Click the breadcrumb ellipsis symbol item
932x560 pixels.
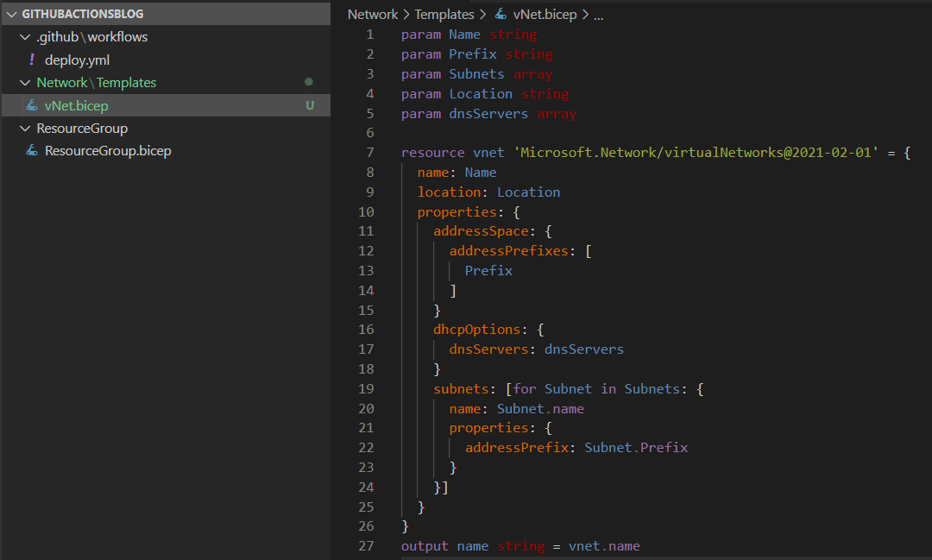click(x=599, y=15)
